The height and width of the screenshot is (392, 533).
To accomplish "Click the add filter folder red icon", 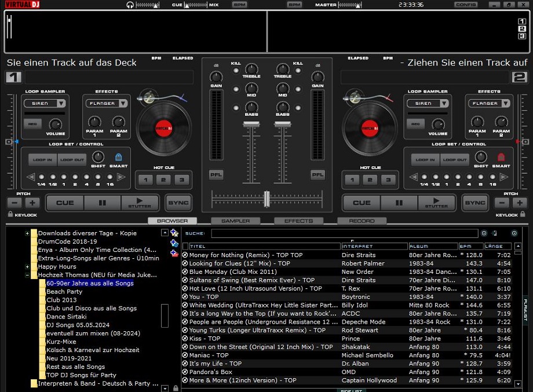I will [174, 254].
